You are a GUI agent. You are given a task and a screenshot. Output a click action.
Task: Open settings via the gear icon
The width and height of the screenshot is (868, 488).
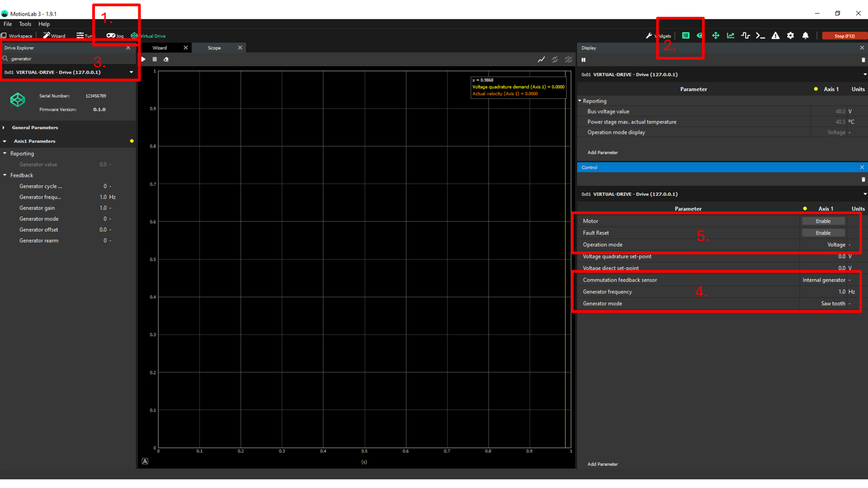[790, 36]
